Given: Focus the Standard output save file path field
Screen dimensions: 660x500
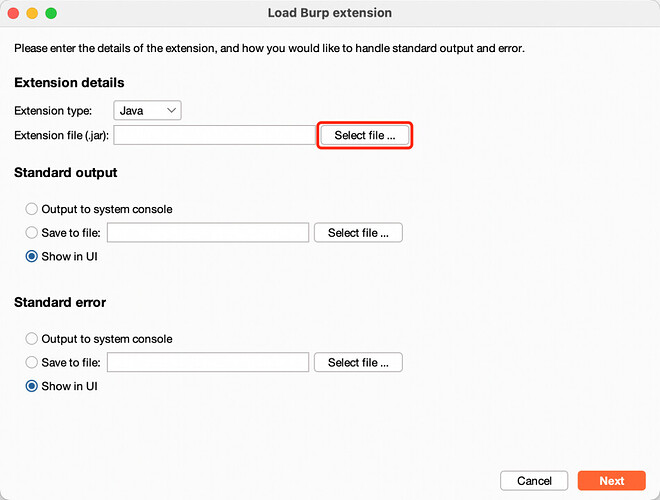Looking at the screenshot, I should point(207,233).
